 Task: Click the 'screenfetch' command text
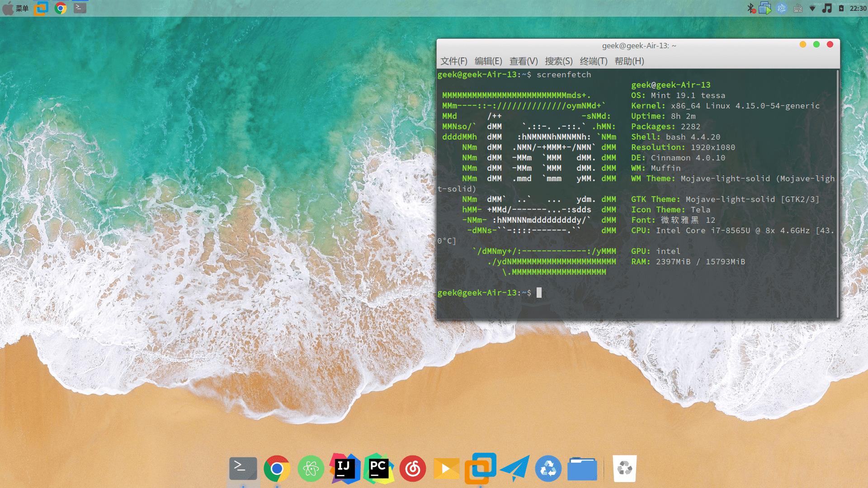click(x=564, y=75)
